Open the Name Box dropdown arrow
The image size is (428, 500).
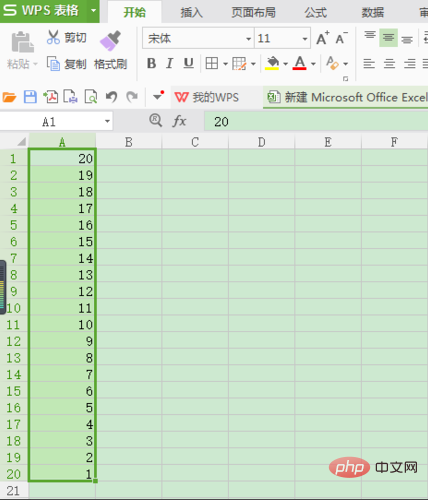pyautogui.click(x=107, y=121)
